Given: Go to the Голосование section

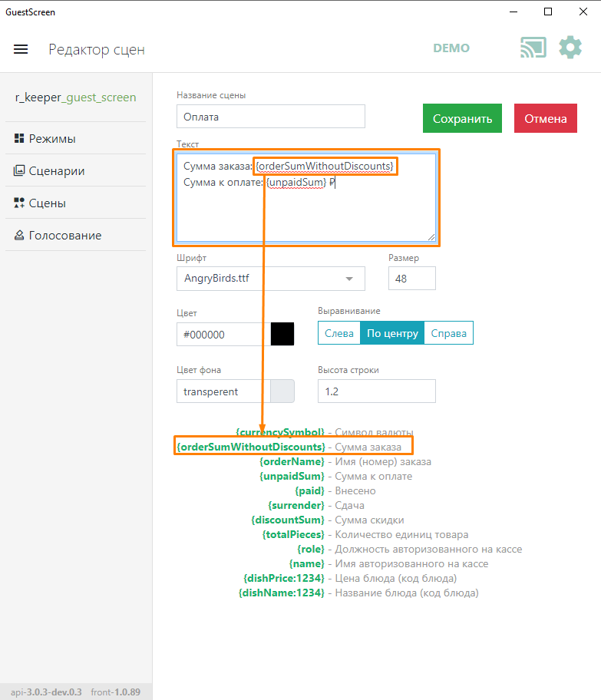Looking at the screenshot, I should [x=65, y=236].
